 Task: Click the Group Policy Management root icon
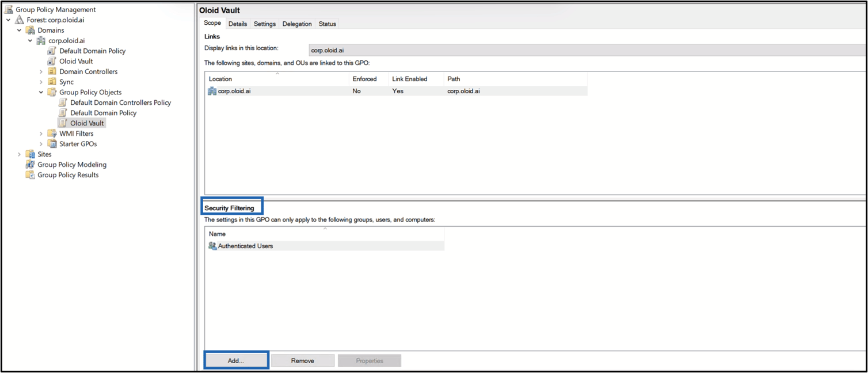9,9
